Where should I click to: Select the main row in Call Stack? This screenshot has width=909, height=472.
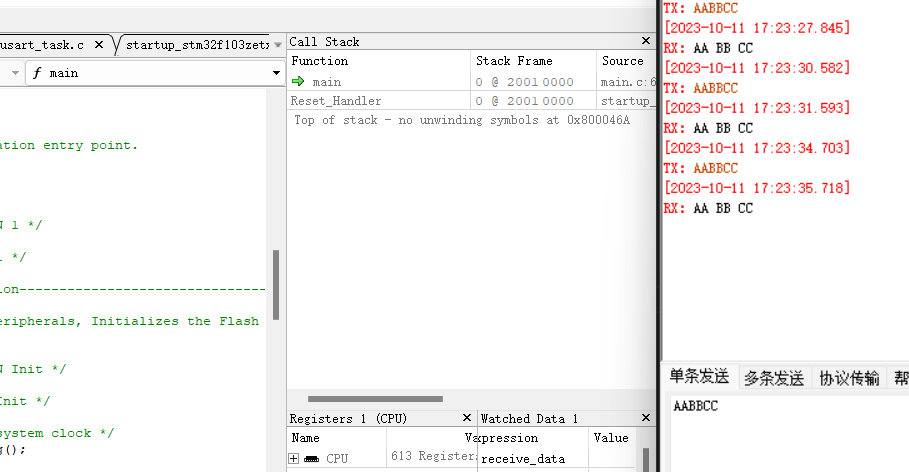[471, 82]
